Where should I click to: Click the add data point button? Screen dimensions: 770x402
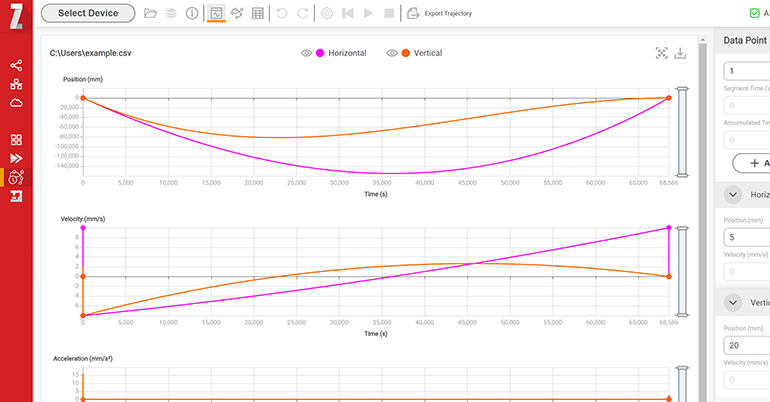pyautogui.click(x=751, y=163)
